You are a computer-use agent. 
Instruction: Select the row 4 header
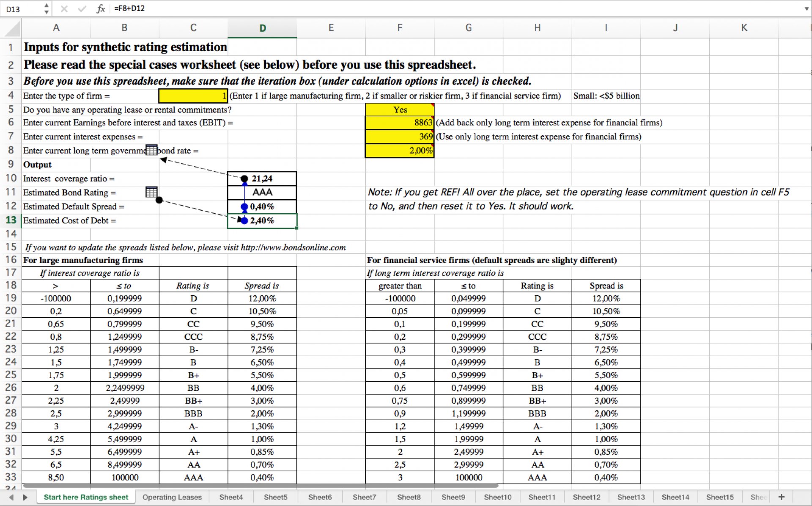[11, 95]
